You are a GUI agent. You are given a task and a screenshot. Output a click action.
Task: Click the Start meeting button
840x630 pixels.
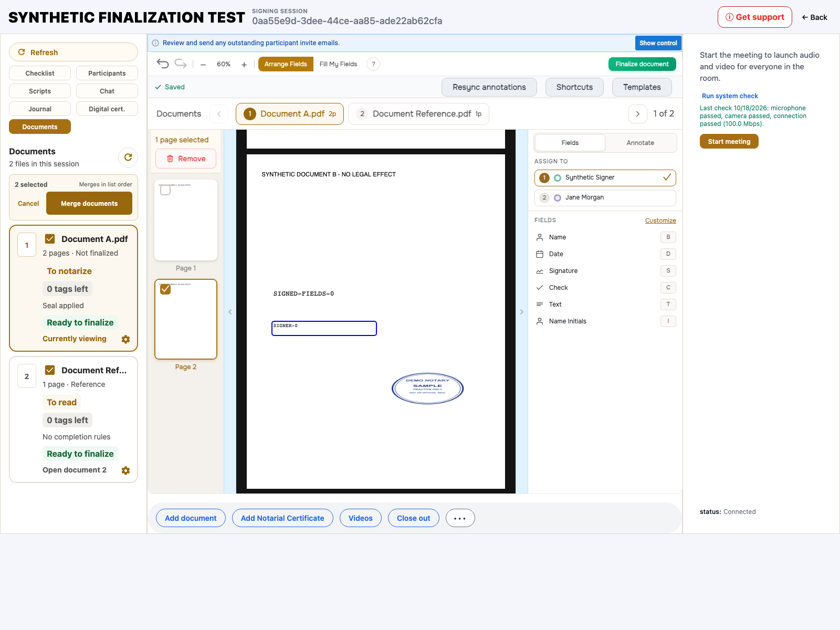click(x=729, y=141)
